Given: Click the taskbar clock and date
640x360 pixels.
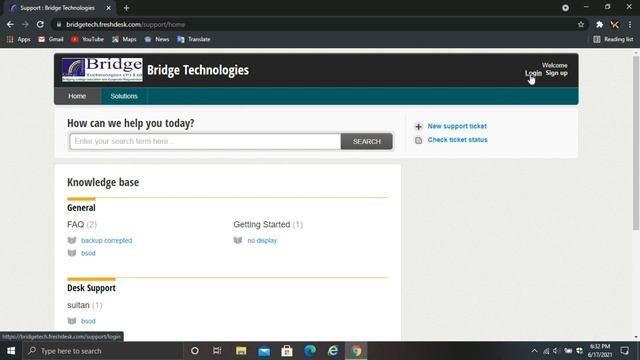Looking at the screenshot, I should 600,351.
